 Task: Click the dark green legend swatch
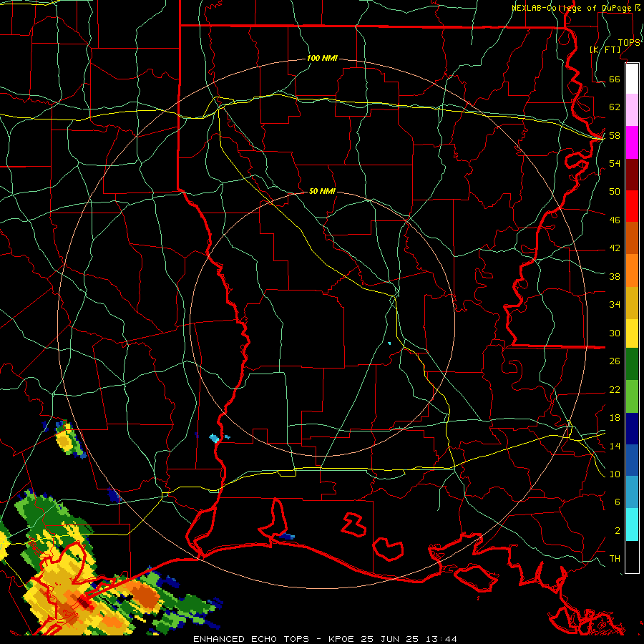[632, 364]
